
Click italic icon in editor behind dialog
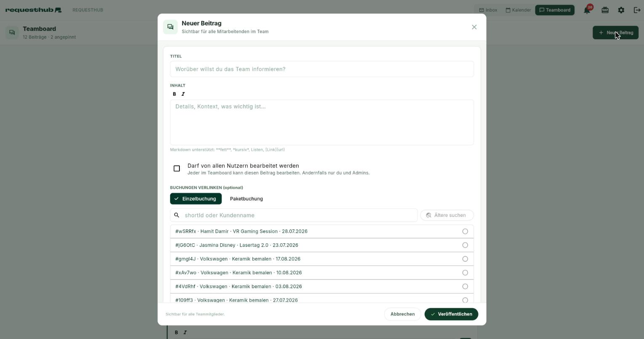click(185, 332)
